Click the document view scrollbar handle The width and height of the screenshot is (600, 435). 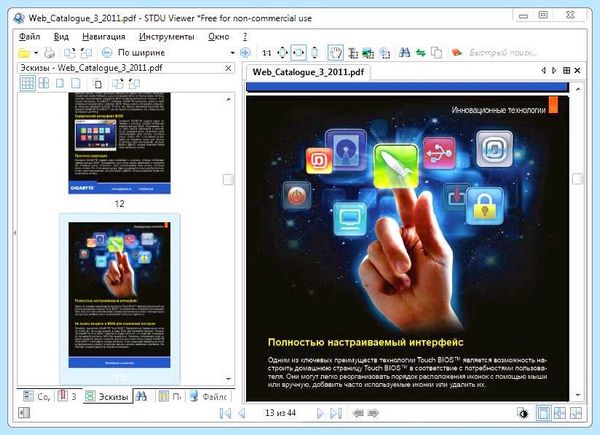577,179
